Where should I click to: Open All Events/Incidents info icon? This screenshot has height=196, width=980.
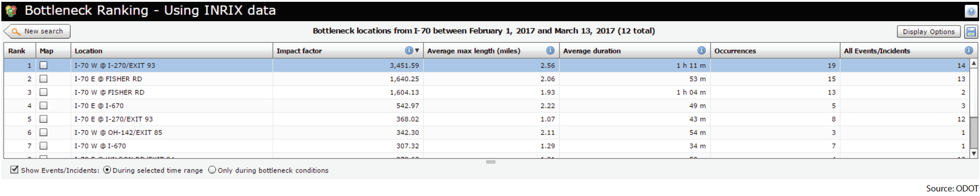pyautogui.click(x=968, y=51)
